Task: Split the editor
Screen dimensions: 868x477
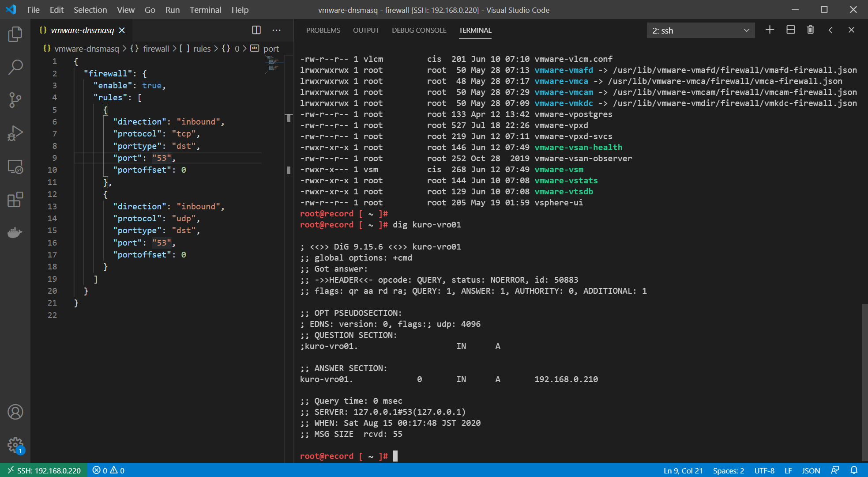Action: (256, 30)
